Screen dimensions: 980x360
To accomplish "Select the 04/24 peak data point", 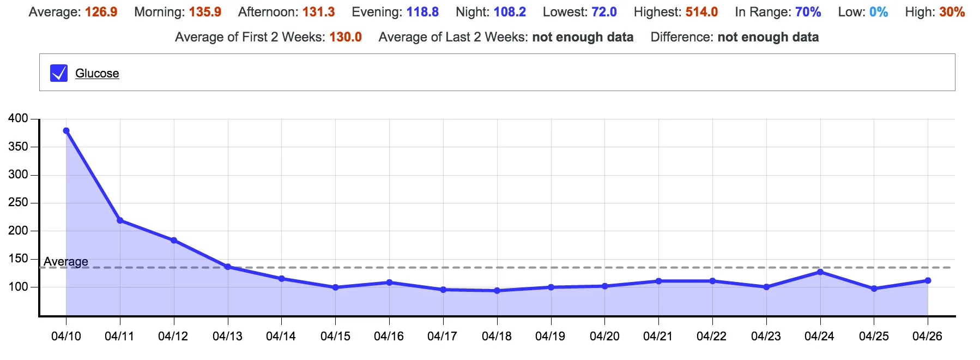I will [820, 272].
